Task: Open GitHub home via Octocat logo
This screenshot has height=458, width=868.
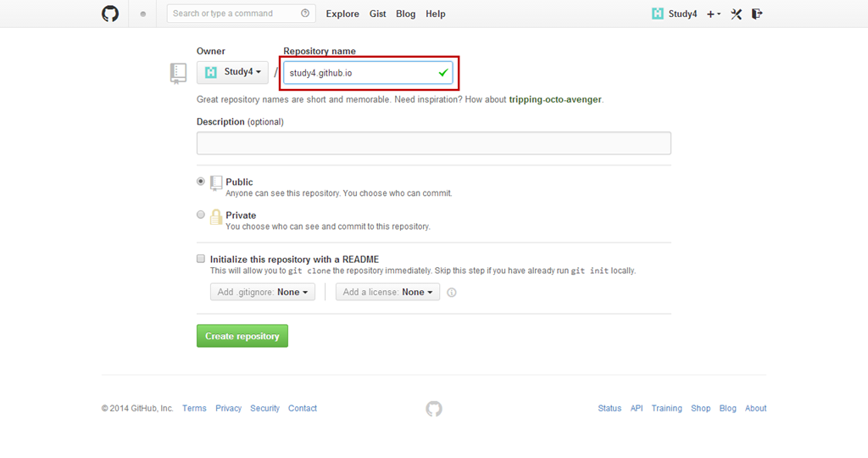Action: [x=110, y=14]
